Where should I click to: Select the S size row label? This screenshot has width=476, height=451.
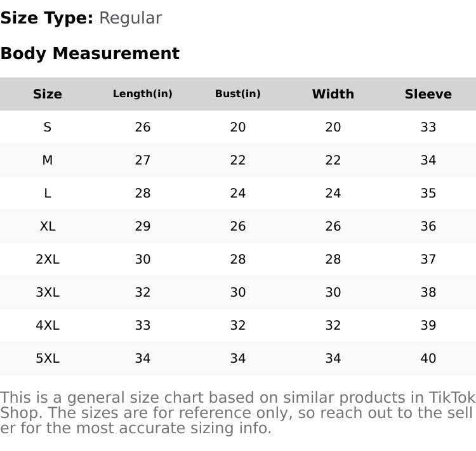48,127
